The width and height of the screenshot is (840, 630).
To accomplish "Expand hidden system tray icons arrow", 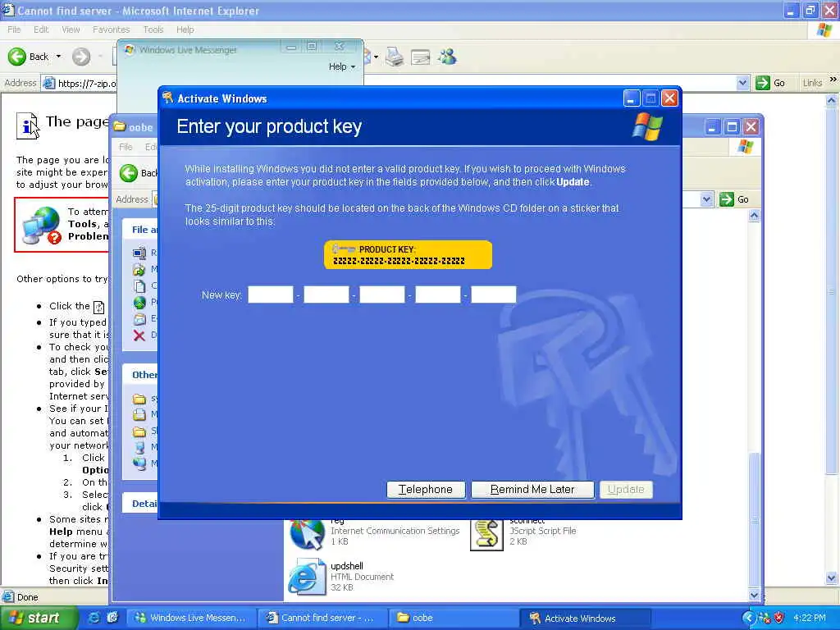I will [x=748, y=618].
